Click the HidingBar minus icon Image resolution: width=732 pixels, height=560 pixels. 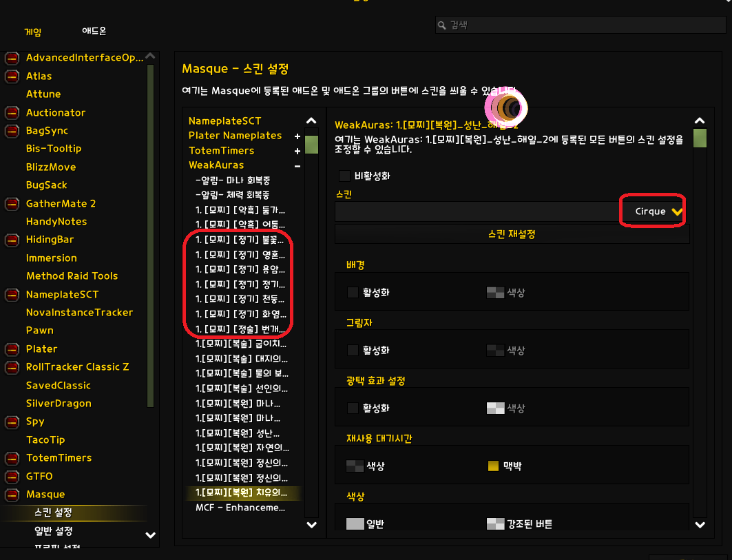12,240
